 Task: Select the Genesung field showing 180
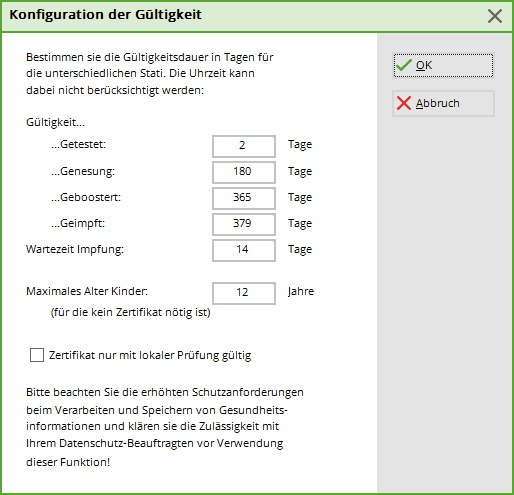point(244,172)
